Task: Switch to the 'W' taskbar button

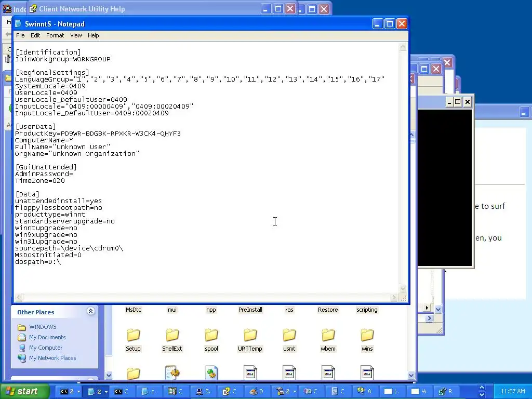Action: pyautogui.click(x=419, y=391)
